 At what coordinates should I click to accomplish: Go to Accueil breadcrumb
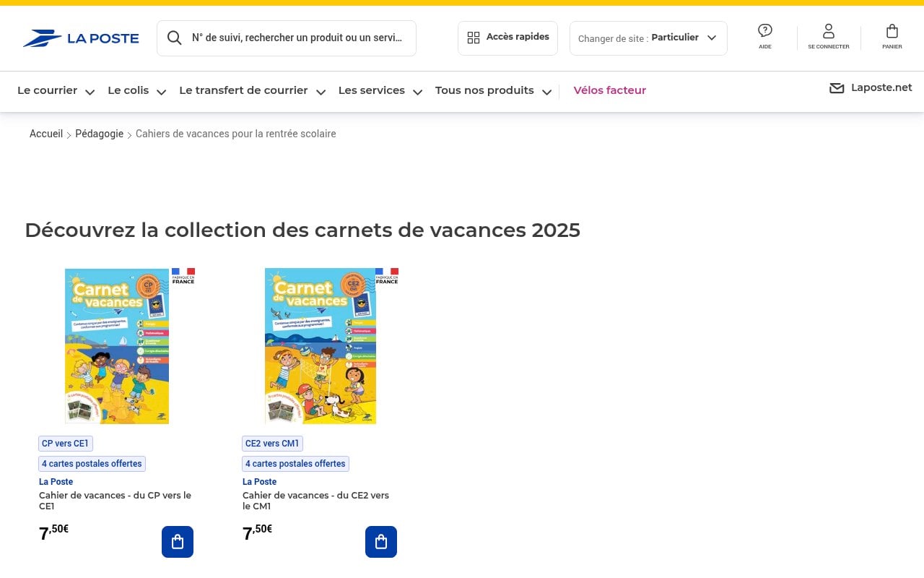[46, 134]
